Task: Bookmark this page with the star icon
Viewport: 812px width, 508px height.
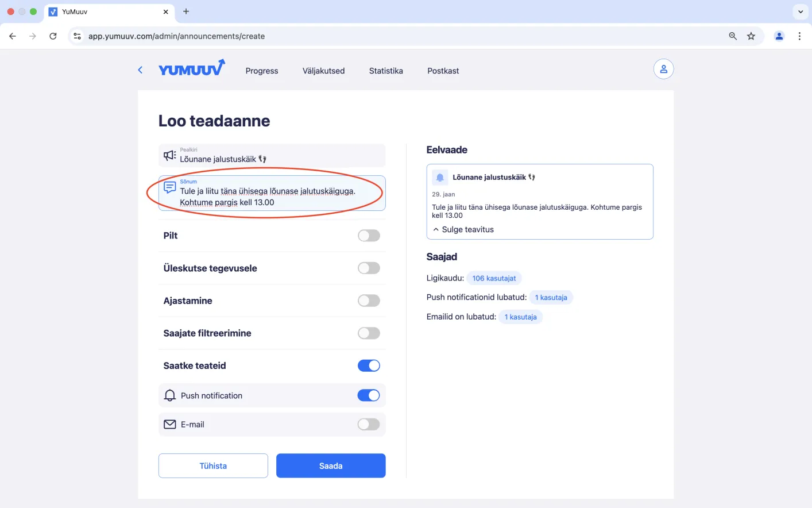Action: (x=751, y=36)
